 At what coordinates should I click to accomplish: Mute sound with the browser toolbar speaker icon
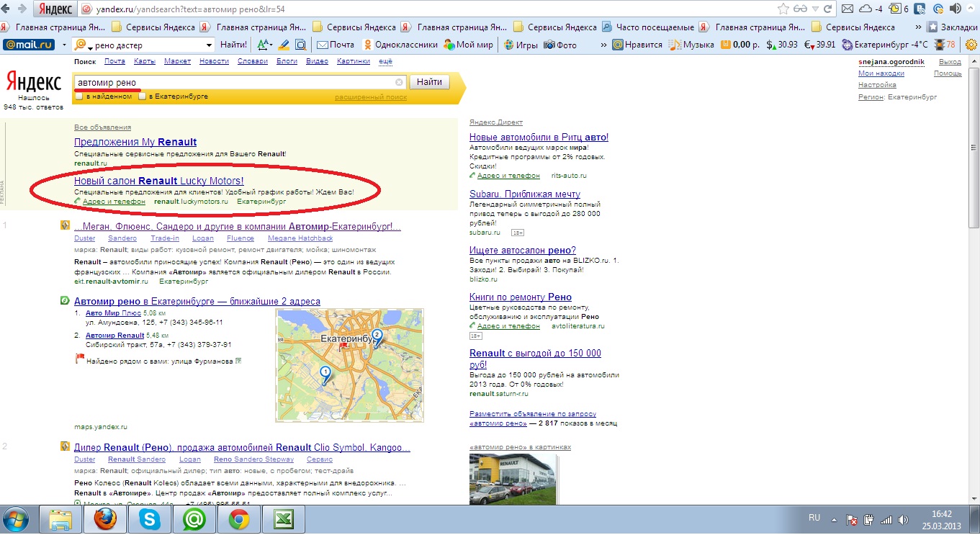click(956, 9)
